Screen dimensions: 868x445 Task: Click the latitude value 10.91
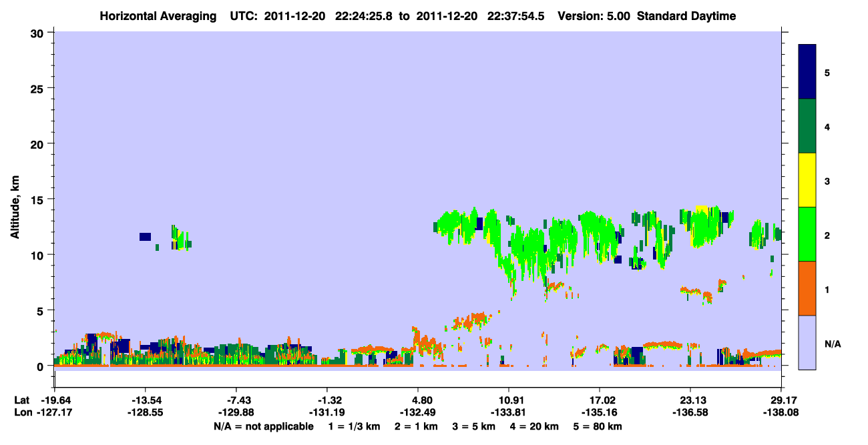click(x=509, y=400)
